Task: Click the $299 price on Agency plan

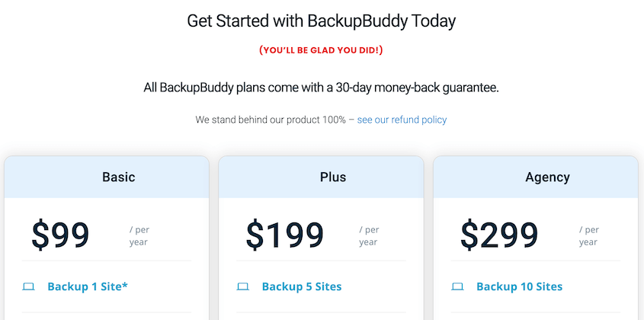Action: click(499, 235)
